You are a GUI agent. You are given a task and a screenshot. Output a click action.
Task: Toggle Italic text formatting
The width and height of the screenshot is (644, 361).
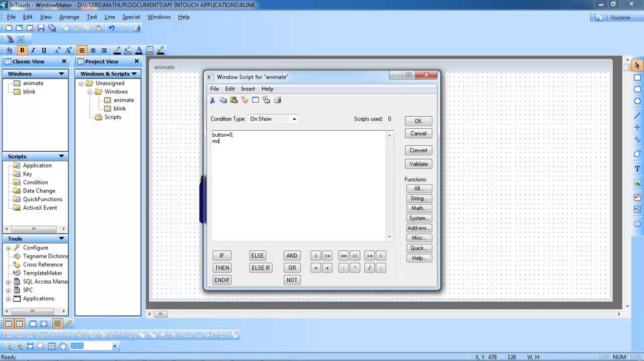coord(33,50)
